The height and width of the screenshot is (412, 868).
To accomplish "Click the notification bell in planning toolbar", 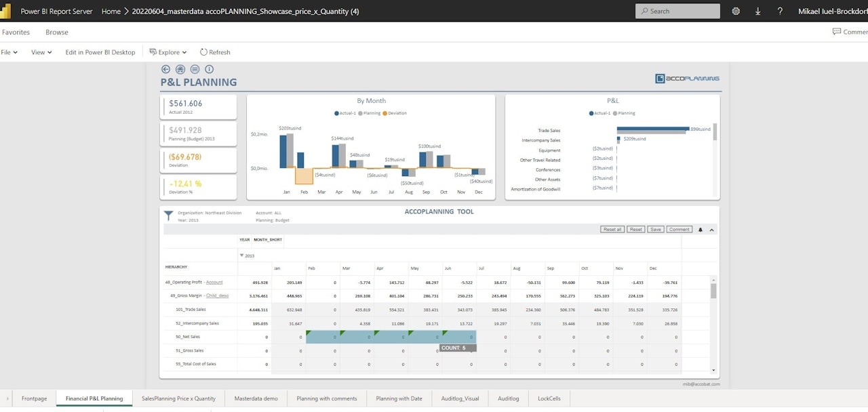I will pos(701,230).
